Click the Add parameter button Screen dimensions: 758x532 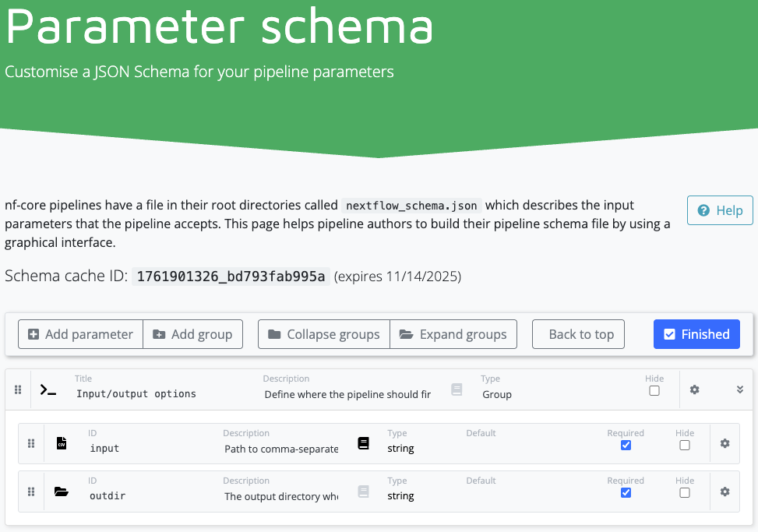click(80, 334)
